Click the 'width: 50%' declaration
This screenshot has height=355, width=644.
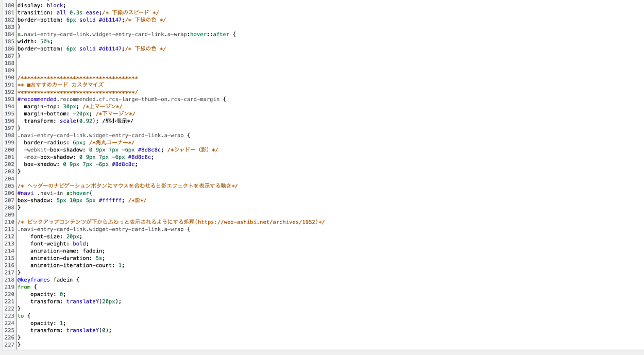[x=35, y=41]
